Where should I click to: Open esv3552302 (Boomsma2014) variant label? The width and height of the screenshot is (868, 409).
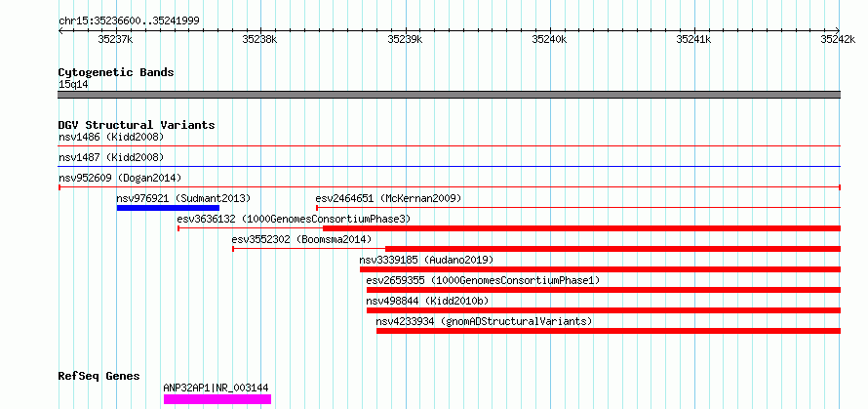(301, 239)
